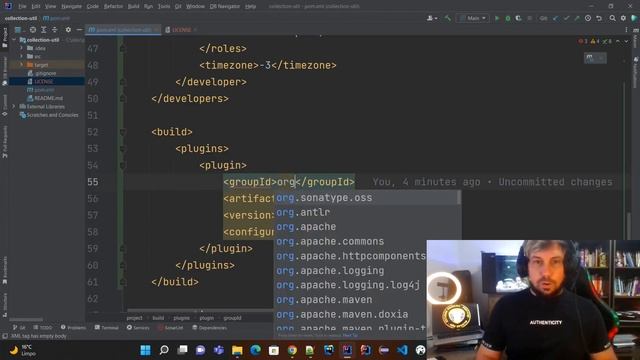The height and width of the screenshot is (360, 640).
Task: Open File Explorer from taskbar
Action: [237, 350]
